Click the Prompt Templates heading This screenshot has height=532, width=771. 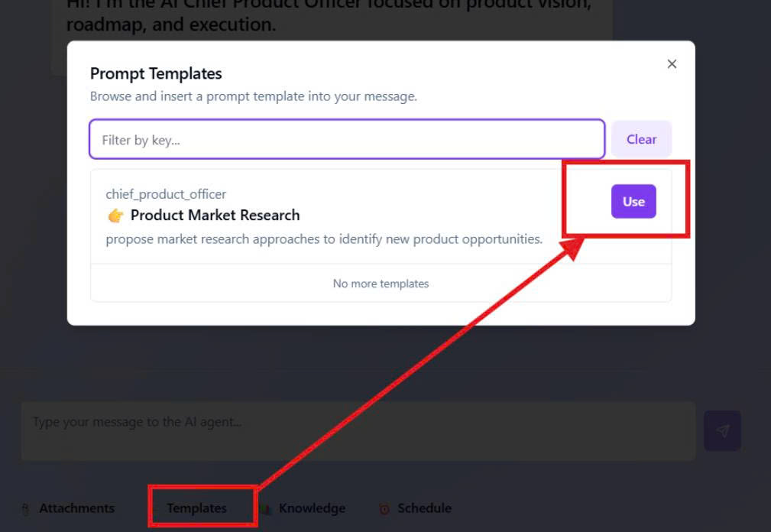pyautogui.click(x=156, y=74)
